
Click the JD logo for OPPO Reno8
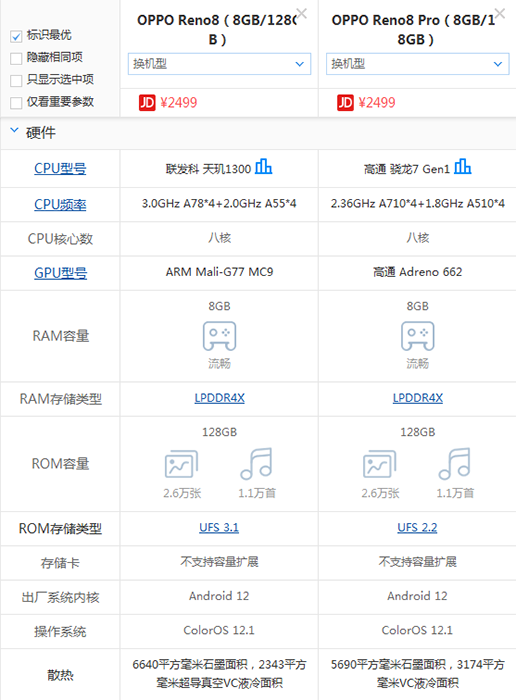coord(147,103)
